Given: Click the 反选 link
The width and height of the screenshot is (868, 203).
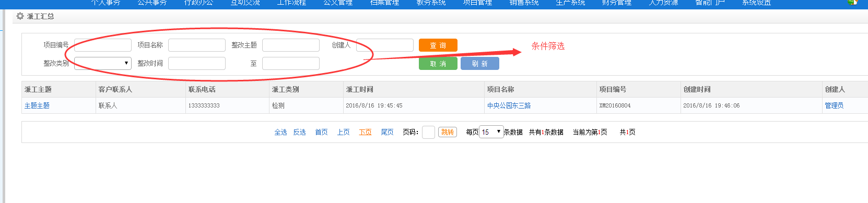Looking at the screenshot, I should tap(300, 133).
